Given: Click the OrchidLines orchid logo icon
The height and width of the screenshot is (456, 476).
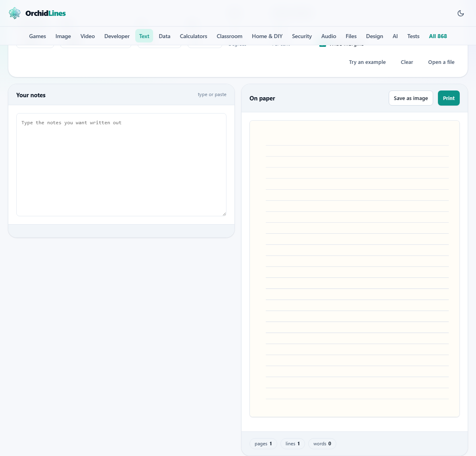Looking at the screenshot, I should click(x=15, y=13).
